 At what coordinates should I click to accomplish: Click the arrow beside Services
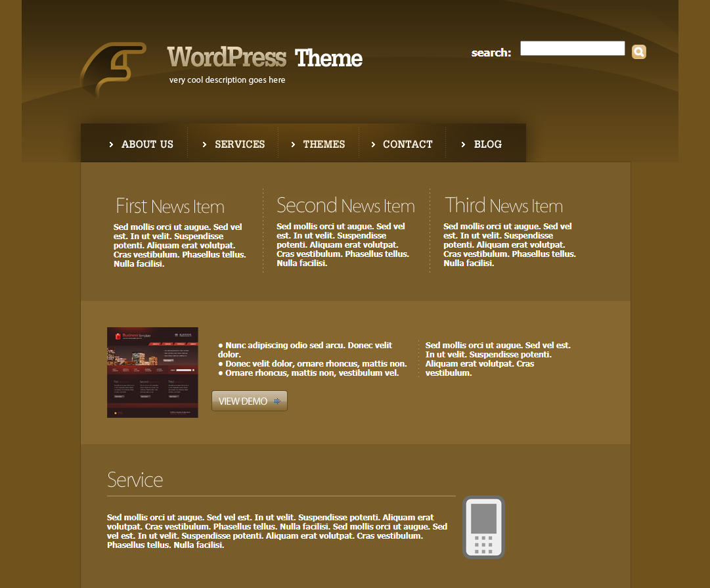(204, 145)
